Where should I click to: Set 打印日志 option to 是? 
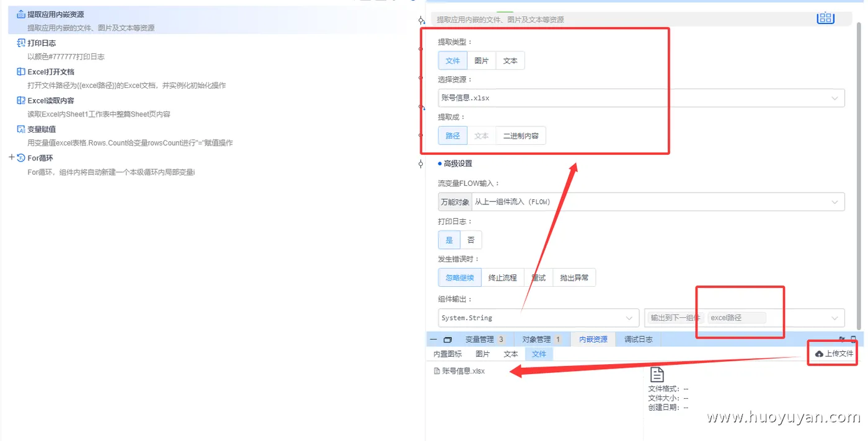click(x=449, y=240)
